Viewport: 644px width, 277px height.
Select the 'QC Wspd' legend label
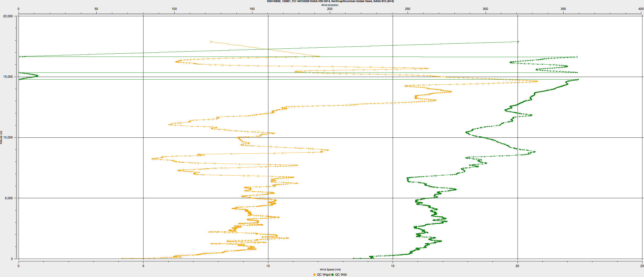click(x=324, y=275)
